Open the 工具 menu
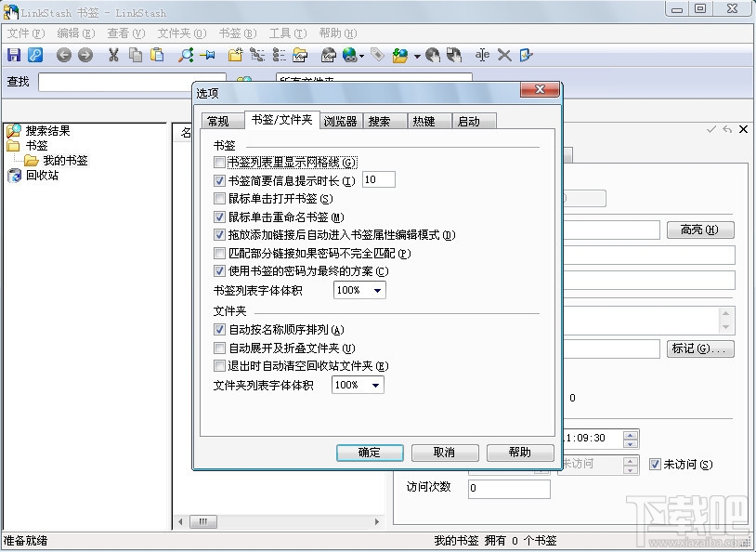 tap(287, 33)
